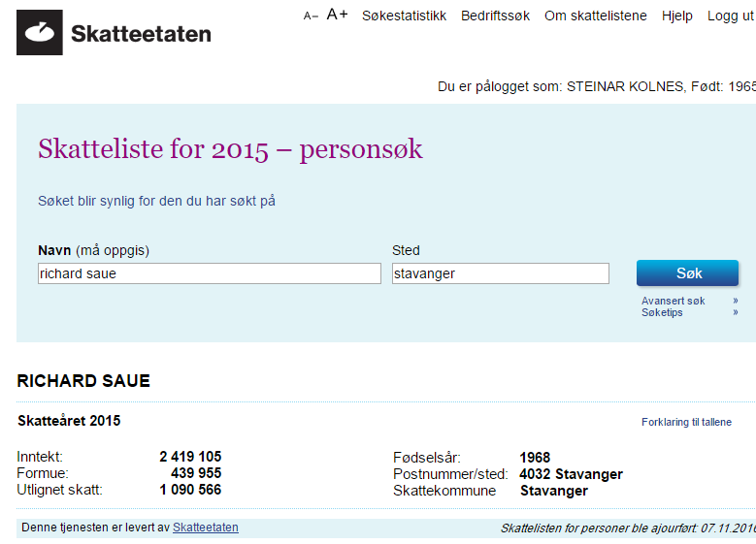Select the RICHARD SAUE result heading

[x=83, y=381]
